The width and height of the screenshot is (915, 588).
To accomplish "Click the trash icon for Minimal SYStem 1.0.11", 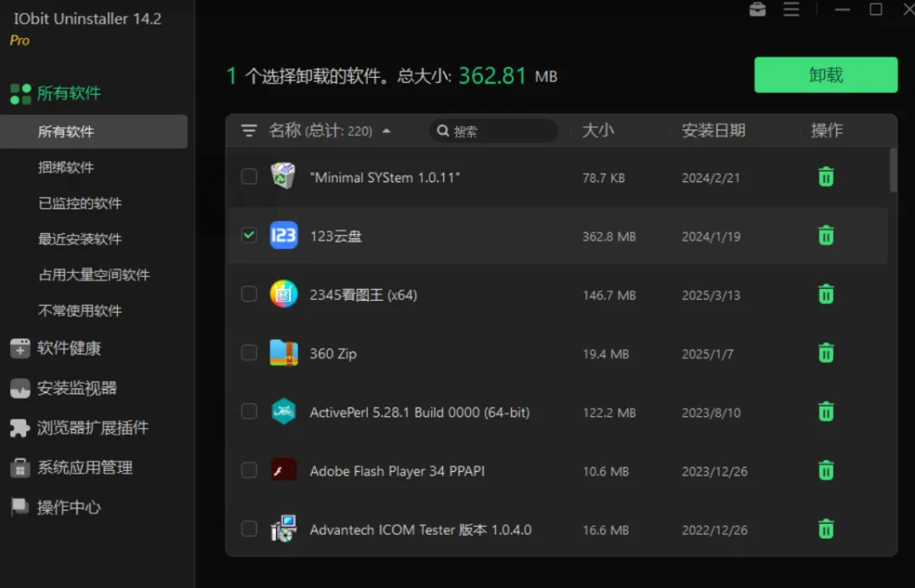I will tap(826, 177).
